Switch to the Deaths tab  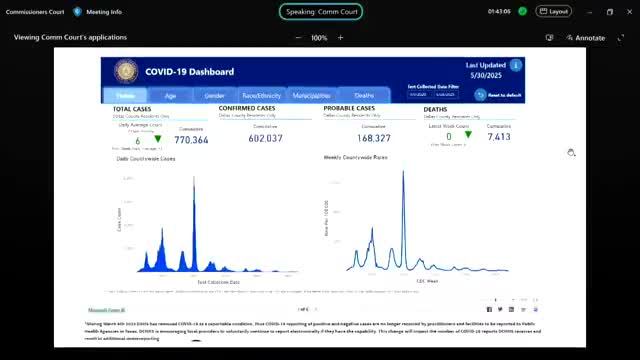(x=364, y=96)
